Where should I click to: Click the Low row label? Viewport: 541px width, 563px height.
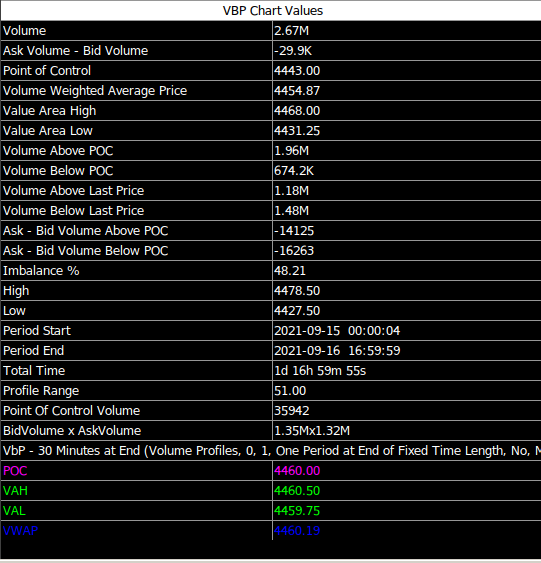tap(14, 311)
